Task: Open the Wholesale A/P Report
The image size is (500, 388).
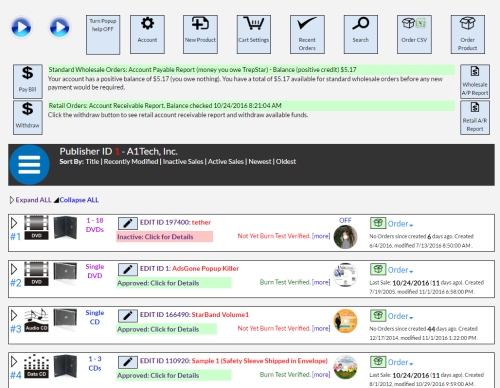Action: (x=475, y=81)
